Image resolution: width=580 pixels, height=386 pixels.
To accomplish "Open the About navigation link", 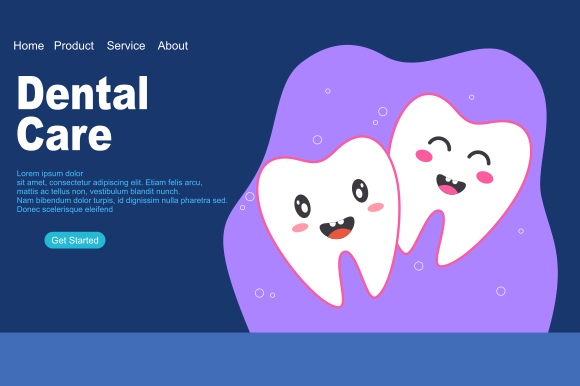I will (x=173, y=46).
